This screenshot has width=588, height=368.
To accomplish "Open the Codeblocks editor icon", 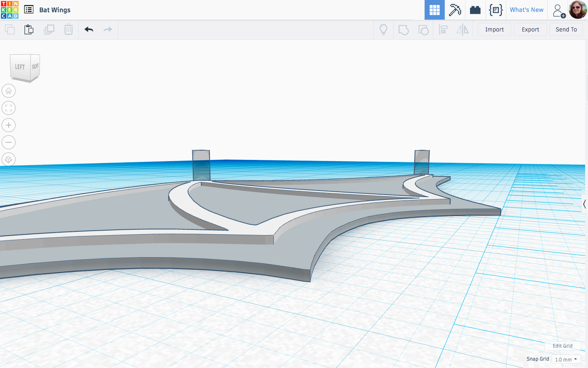I will (496, 10).
